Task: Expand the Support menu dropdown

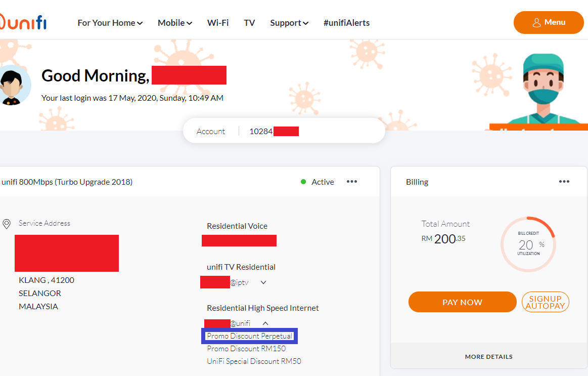Action: [289, 23]
